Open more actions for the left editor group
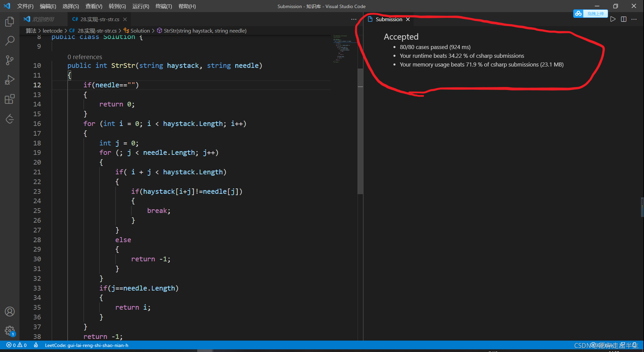This screenshot has width=644, height=352. pos(354,19)
